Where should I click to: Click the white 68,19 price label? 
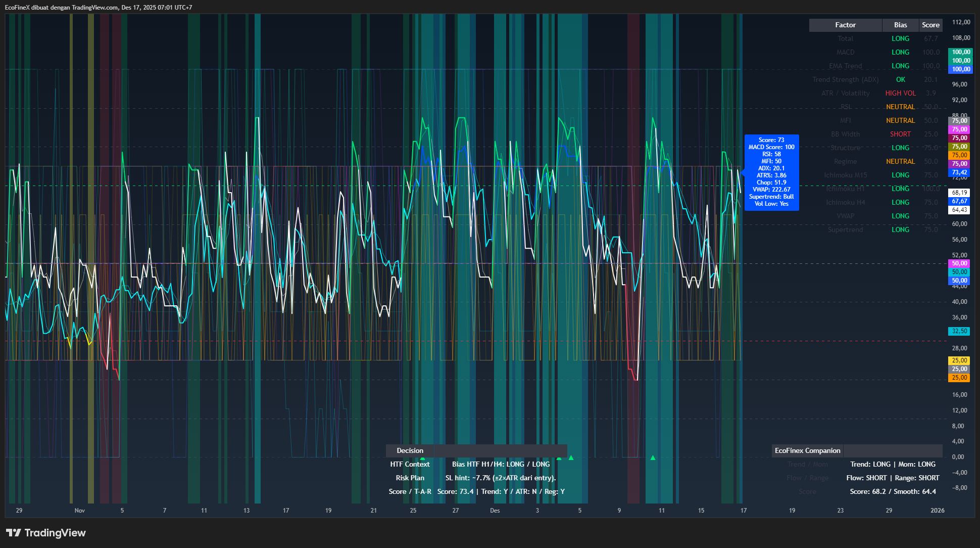(959, 193)
